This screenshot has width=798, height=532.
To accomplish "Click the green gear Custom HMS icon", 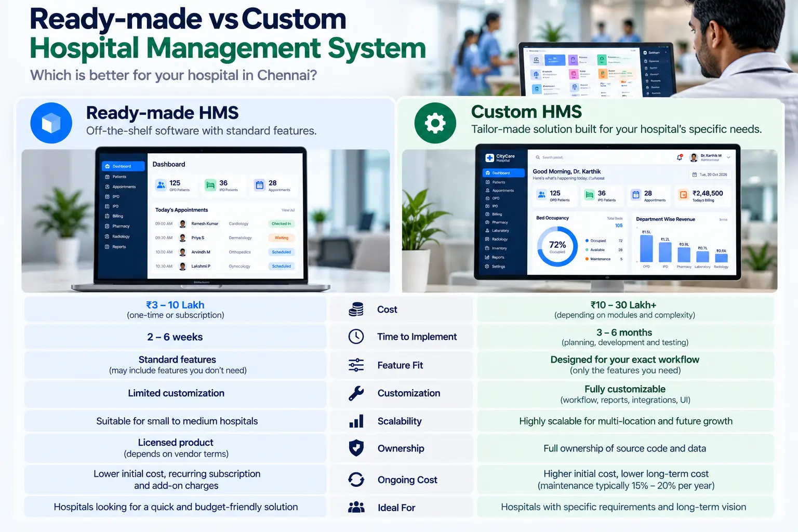I will tap(435, 123).
